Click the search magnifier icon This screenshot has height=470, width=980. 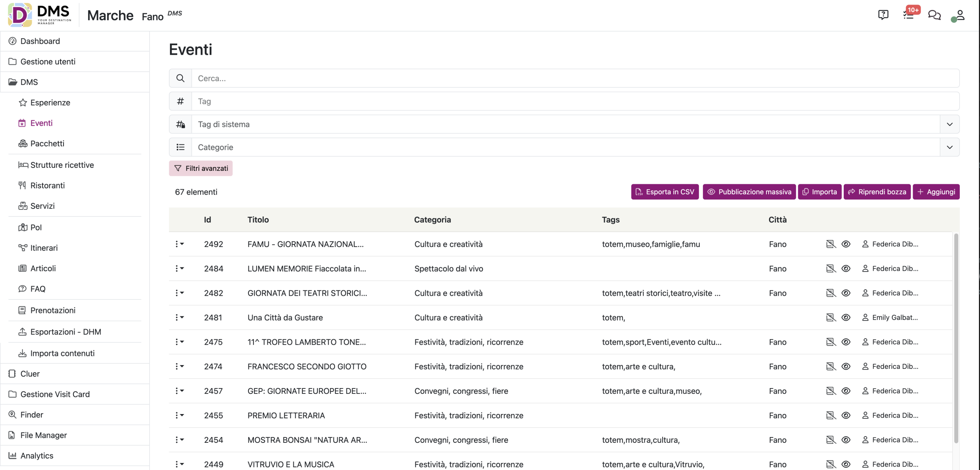(180, 78)
